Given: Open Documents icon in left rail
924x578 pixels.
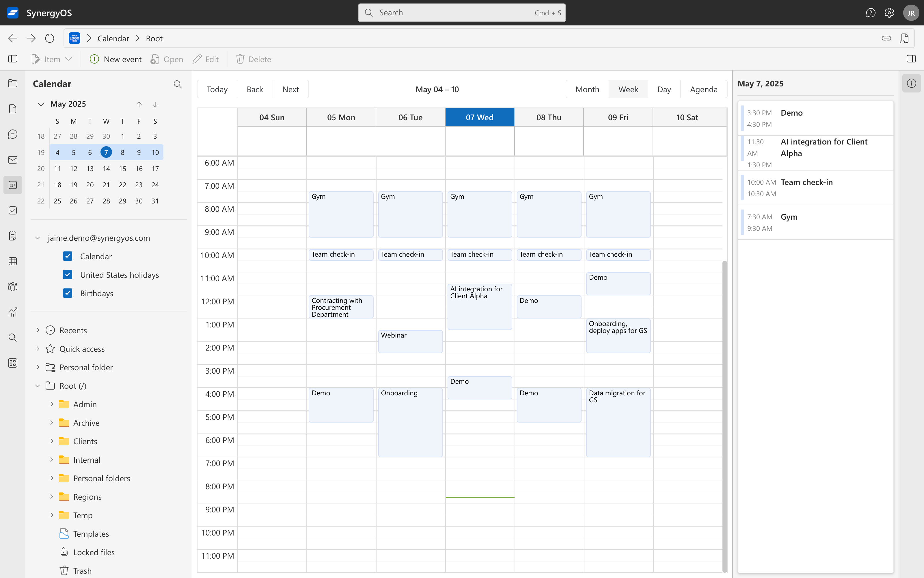Looking at the screenshot, I should [13, 109].
